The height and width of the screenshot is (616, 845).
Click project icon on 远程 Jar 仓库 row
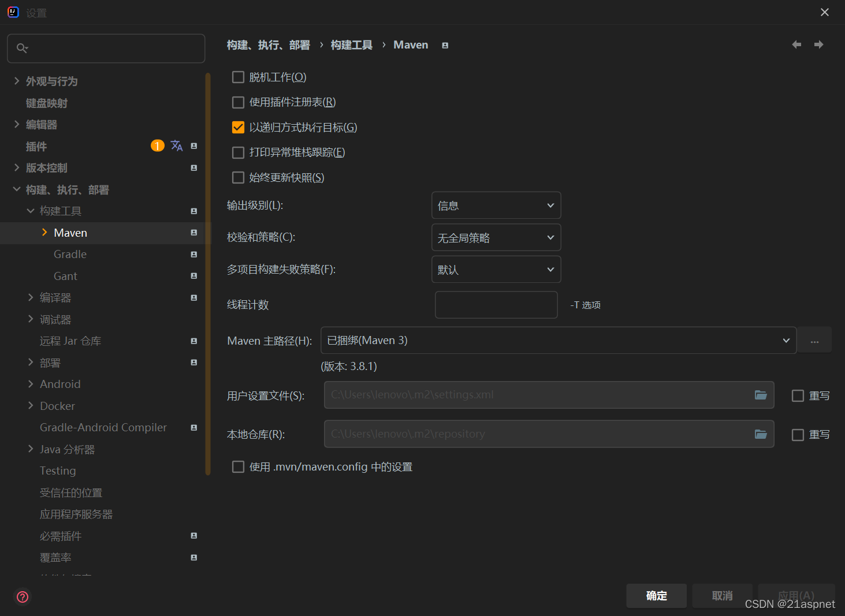(x=194, y=341)
